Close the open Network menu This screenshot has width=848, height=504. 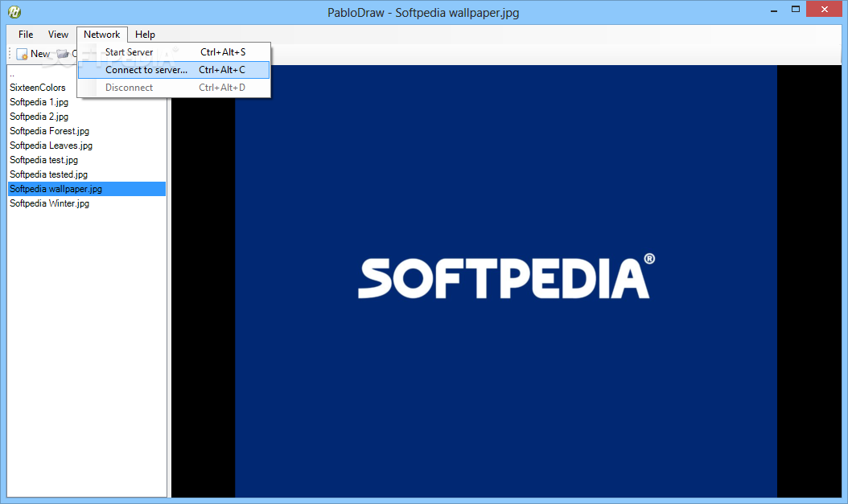click(101, 35)
